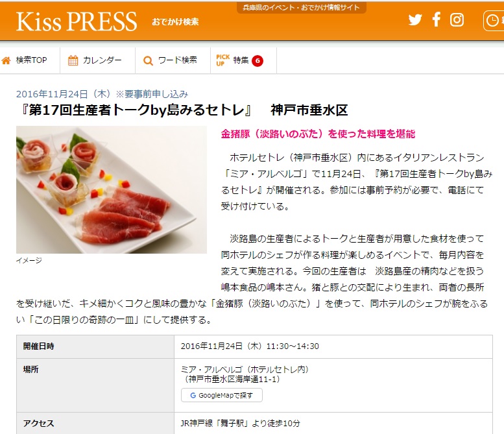Click the Google G icon in map button
This screenshot has height=434, width=504.
coord(193,396)
